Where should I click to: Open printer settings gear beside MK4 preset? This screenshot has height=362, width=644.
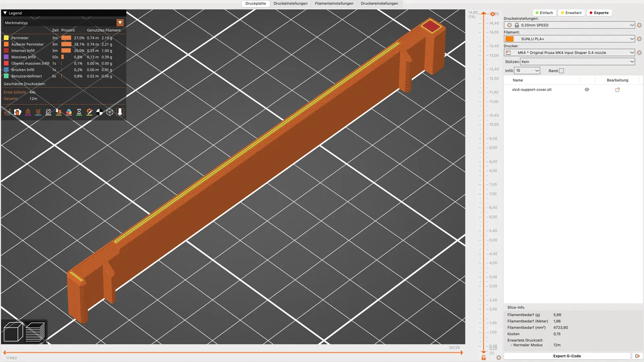click(639, 53)
